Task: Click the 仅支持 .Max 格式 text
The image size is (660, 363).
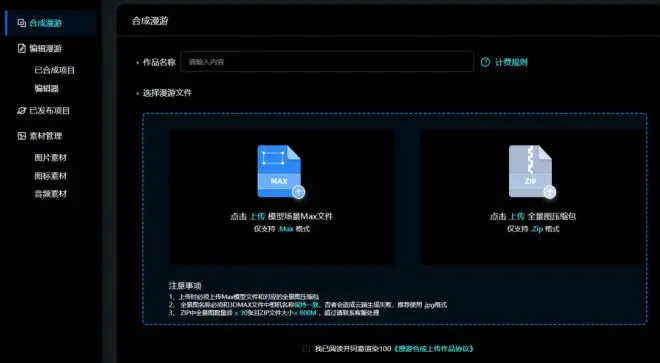Action: [x=282, y=229]
